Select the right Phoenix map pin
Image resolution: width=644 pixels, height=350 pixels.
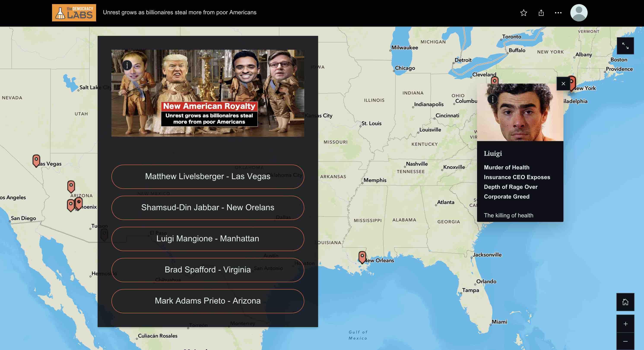click(79, 203)
